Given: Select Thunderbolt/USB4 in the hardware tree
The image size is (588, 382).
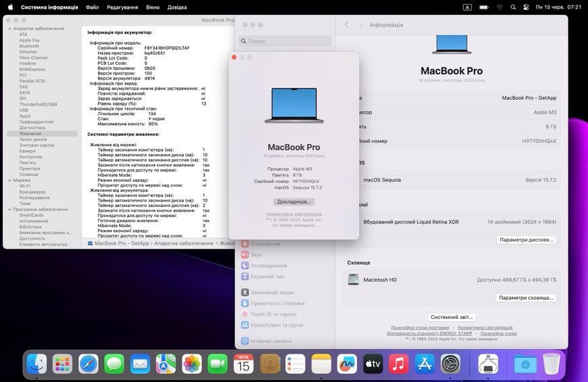Looking at the screenshot, I should (x=39, y=104).
